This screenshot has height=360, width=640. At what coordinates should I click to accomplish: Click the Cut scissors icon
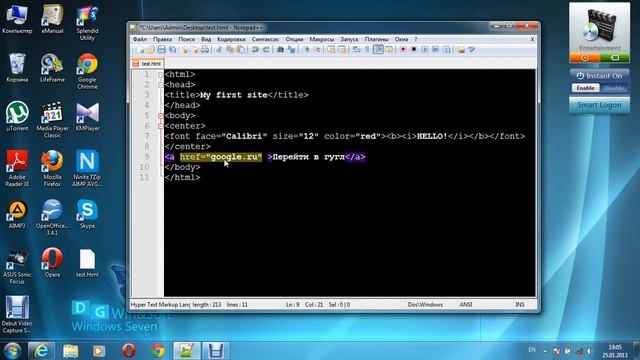coord(219,50)
